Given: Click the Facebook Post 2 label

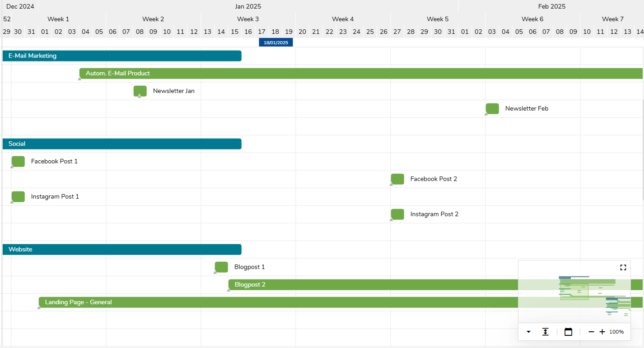Looking at the screenshot, I should point(434,179).
